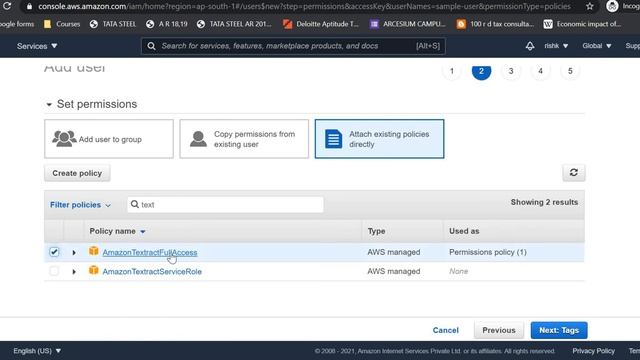This screenshot has height=360, width=640.
Task: Click AWS managed in AmazonTextractFullAccess row
Action: 393,252
